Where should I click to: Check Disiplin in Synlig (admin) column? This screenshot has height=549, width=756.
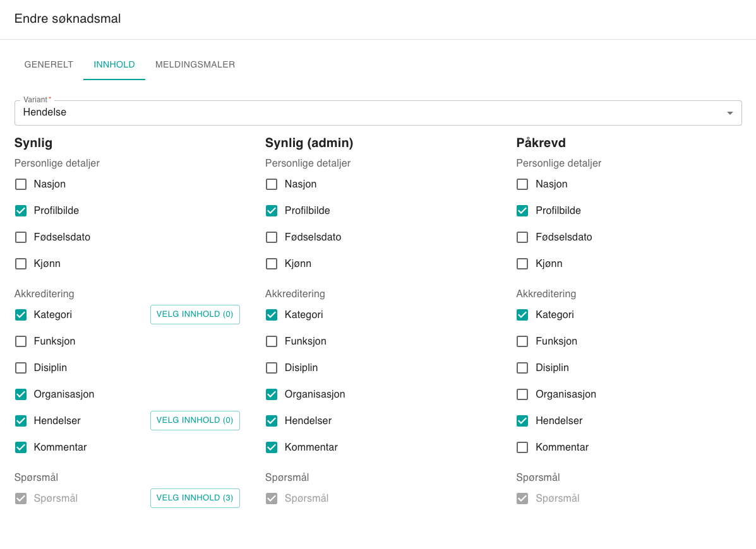[272, 368]
